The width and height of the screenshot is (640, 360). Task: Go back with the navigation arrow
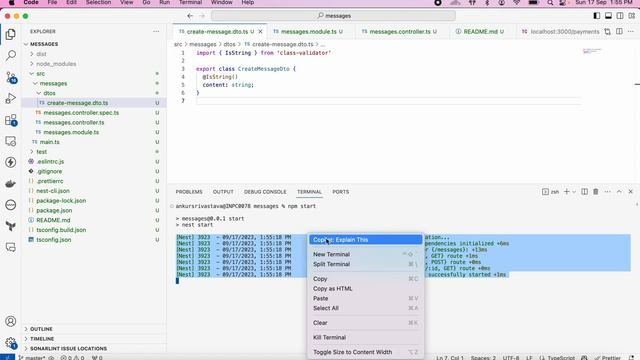pos(190,16)
